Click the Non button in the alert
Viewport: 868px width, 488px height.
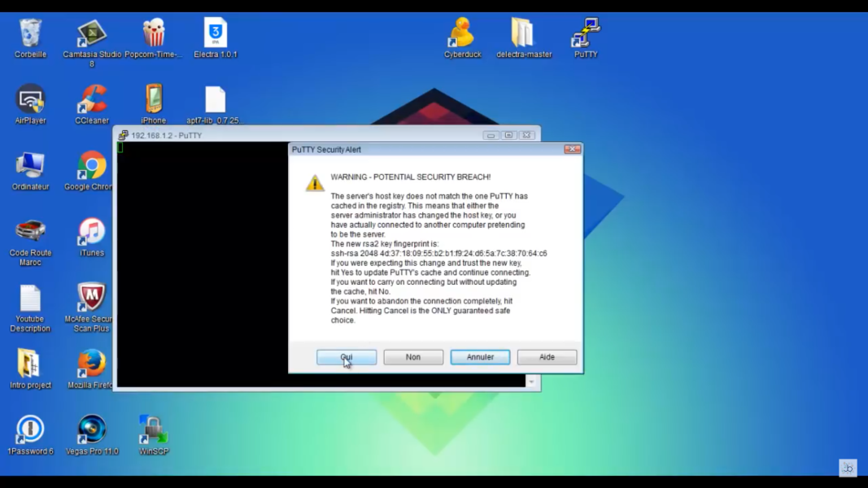point(413,357)
